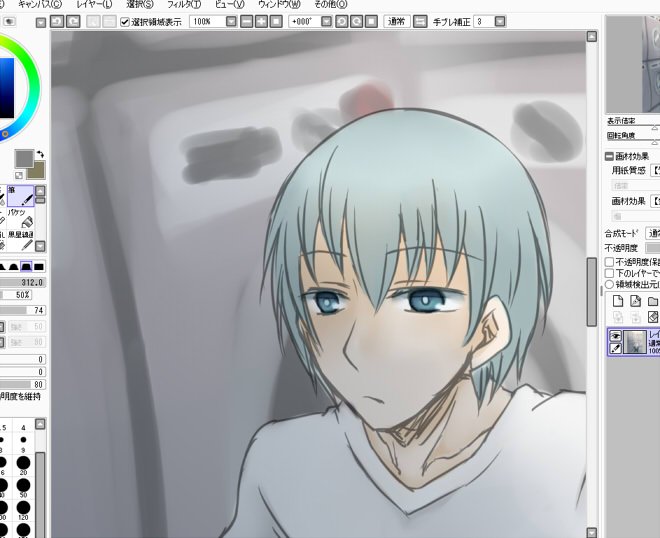Open the +000° rotation angle dropdown
This screenshot has width=660, height=538.
click(x=326, y=21)
